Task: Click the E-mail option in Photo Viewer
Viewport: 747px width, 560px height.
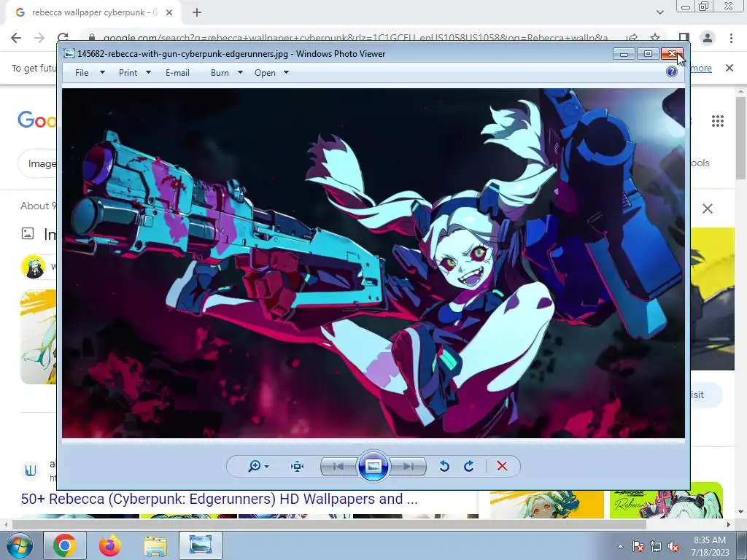Action: 177,73
